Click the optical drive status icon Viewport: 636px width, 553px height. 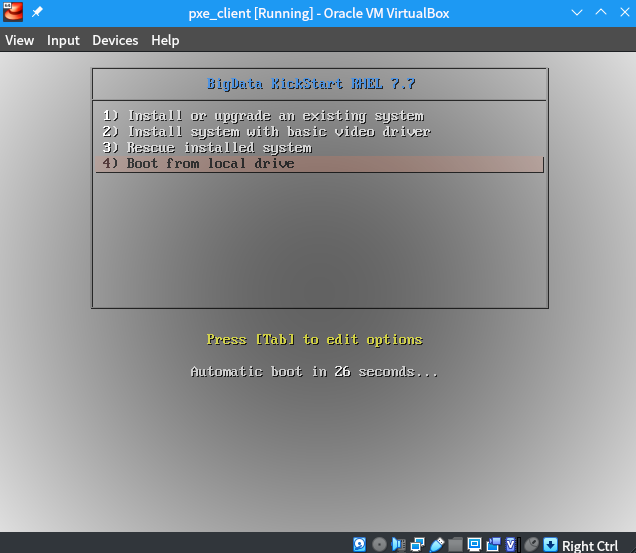(379, 544)
